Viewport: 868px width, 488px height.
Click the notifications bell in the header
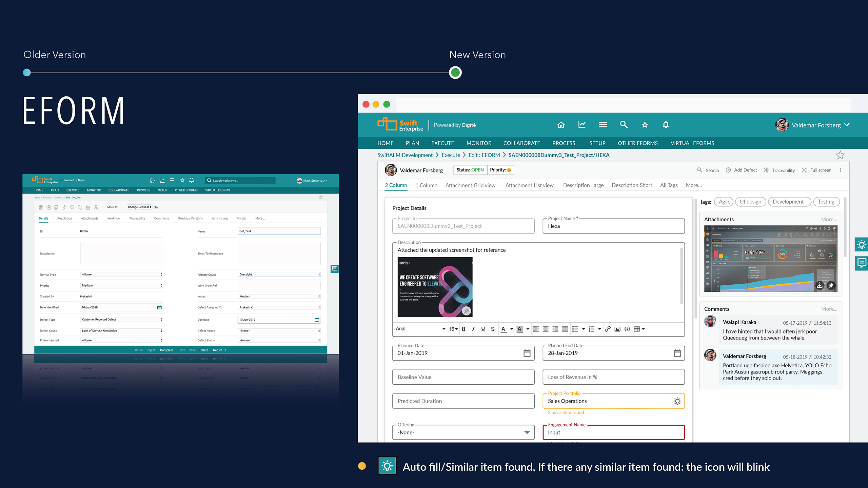(666, 125)
